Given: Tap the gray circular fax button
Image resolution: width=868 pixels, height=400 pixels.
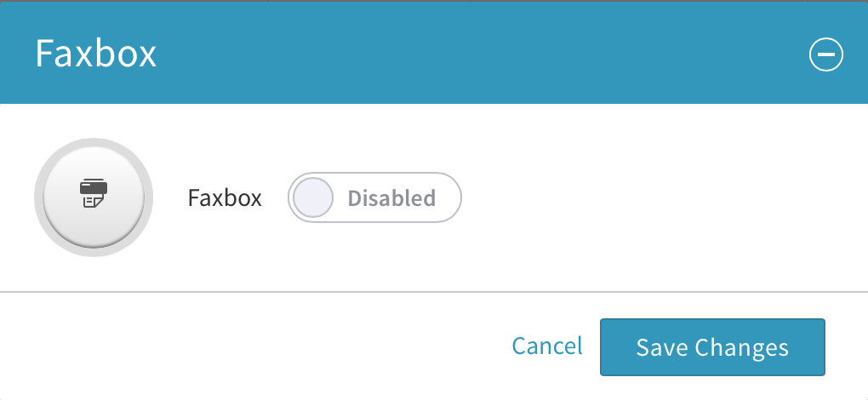Looking at the screenshot, I should [x=94, y=197].
